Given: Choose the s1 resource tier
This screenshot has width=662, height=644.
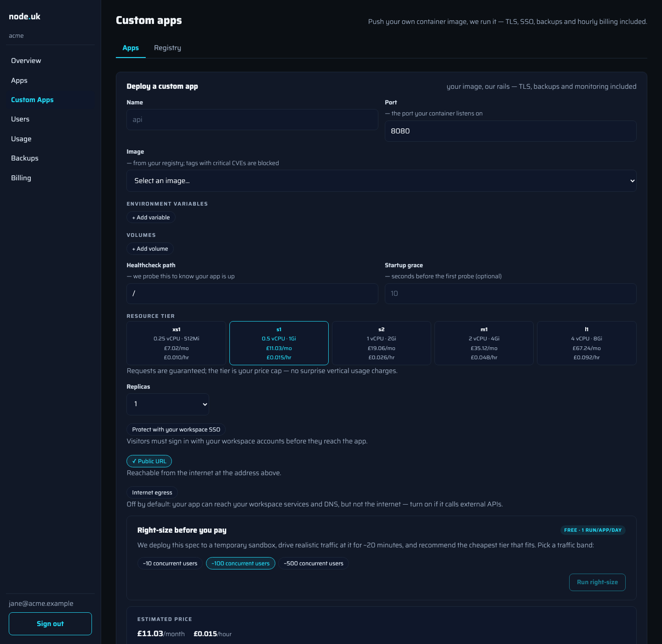Looking at the screenshot, I should click(x=279, y=343).
